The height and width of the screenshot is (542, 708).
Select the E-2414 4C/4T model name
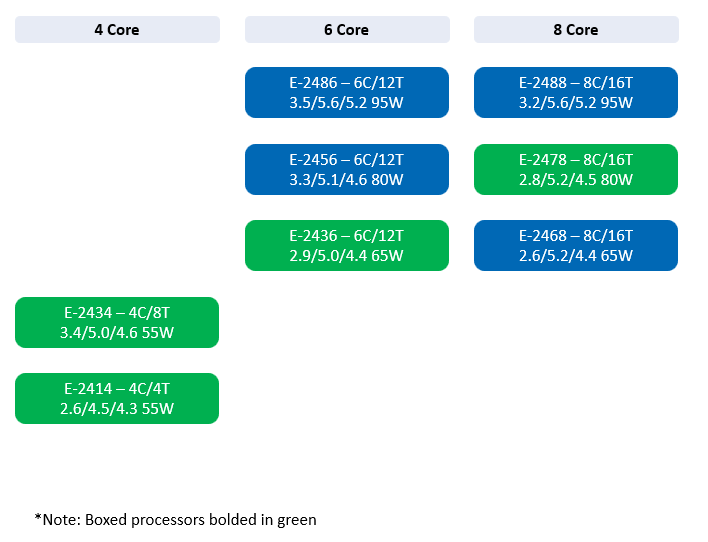(x=117, y=389)
